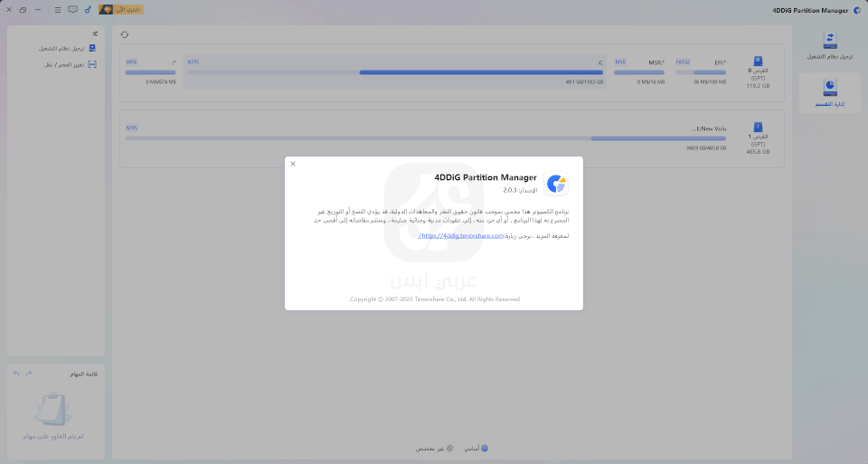Select Disk 0 (GPT) 119.2 GB icon

[758, 61]
